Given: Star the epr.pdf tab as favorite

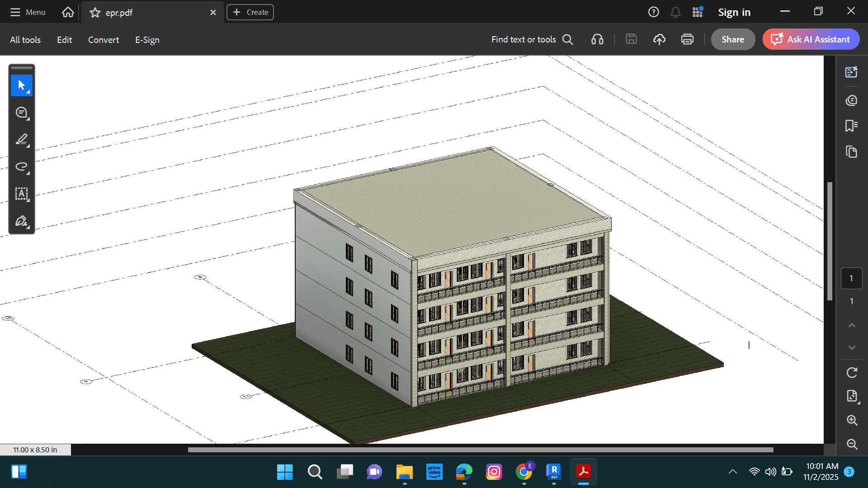Looking at the screenshot, I should [x=95, y=13].
